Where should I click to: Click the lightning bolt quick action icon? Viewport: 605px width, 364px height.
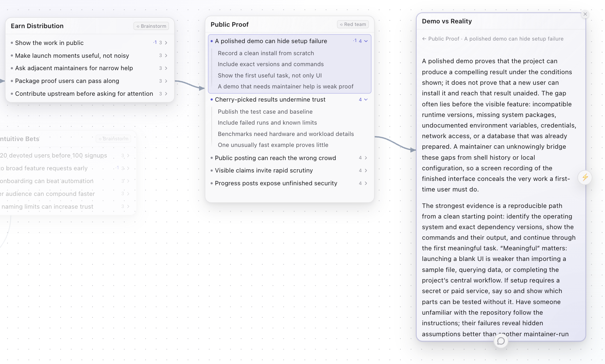click(585, 177)
